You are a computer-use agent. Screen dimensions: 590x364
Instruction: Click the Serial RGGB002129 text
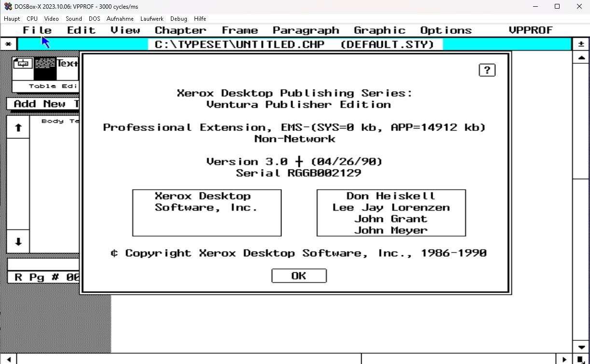pyautogui.click(x=298, y=173)
